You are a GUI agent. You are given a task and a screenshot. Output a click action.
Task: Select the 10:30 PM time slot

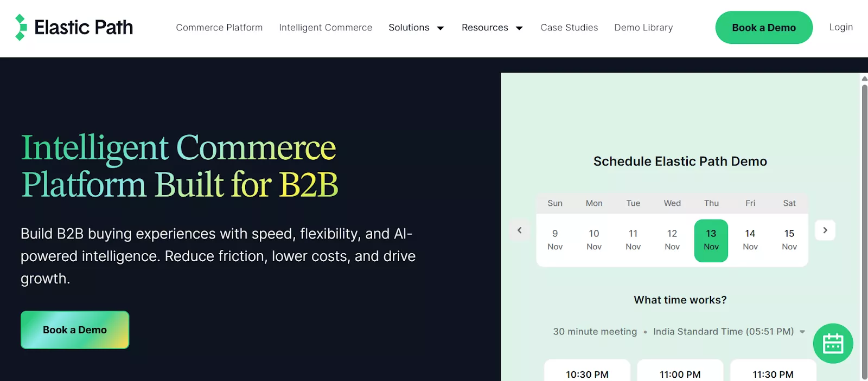pyautogui.click(x=587, y=373)
